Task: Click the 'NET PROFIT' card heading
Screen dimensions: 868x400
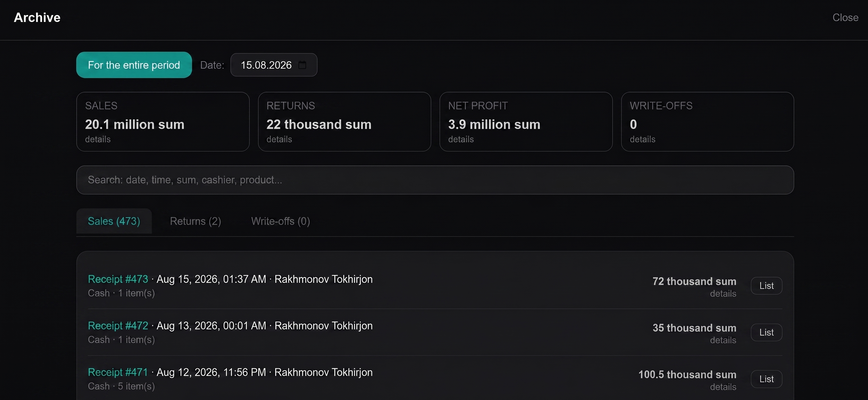Action: [x=478, y=106]
